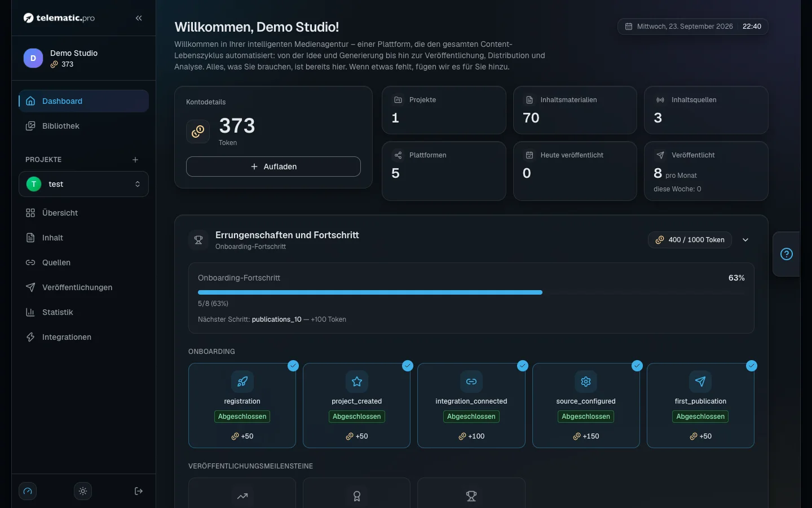Click the telematic.pro logo
This screenshot has width=812, height=508.
(59, 18)
